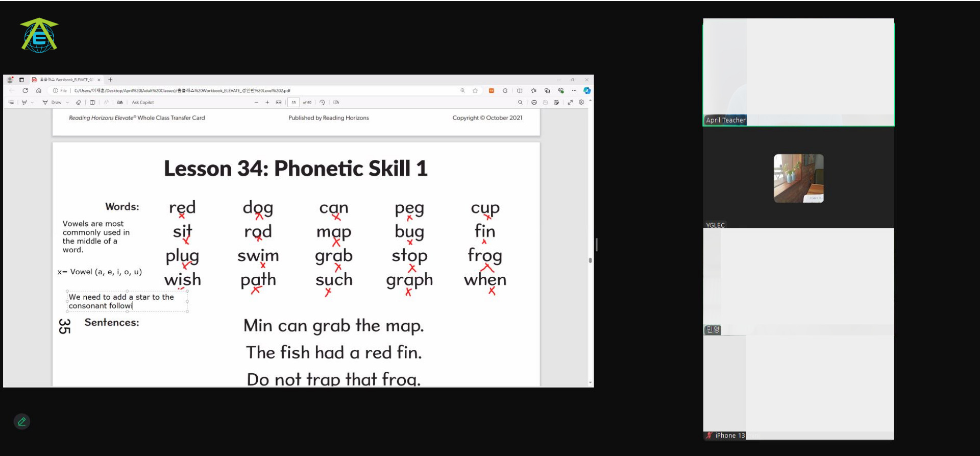
Task: Select the Erase tool
Action: [x=78, y=102]
